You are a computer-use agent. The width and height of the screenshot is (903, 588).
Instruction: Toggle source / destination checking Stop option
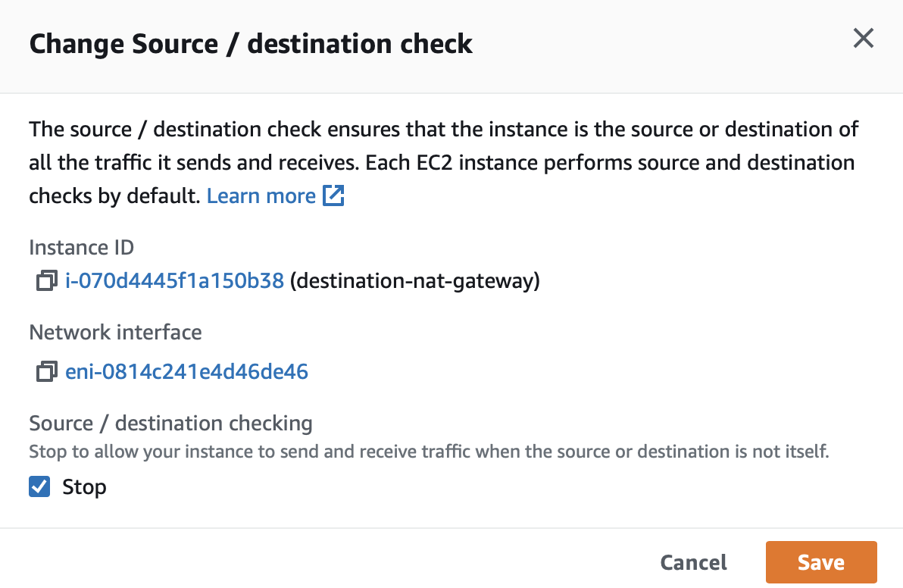(39, 486)
